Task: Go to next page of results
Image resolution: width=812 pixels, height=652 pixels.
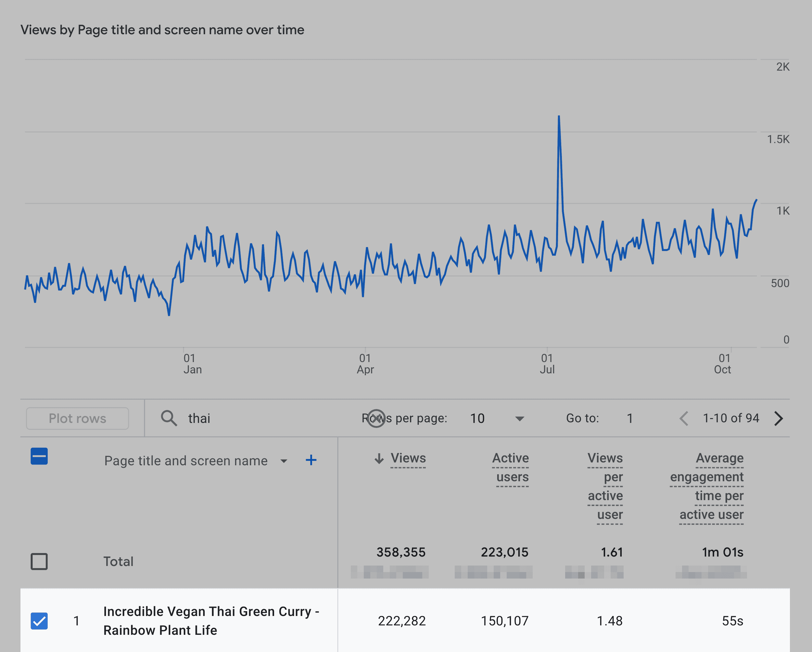Action: [x=779, y=418]
